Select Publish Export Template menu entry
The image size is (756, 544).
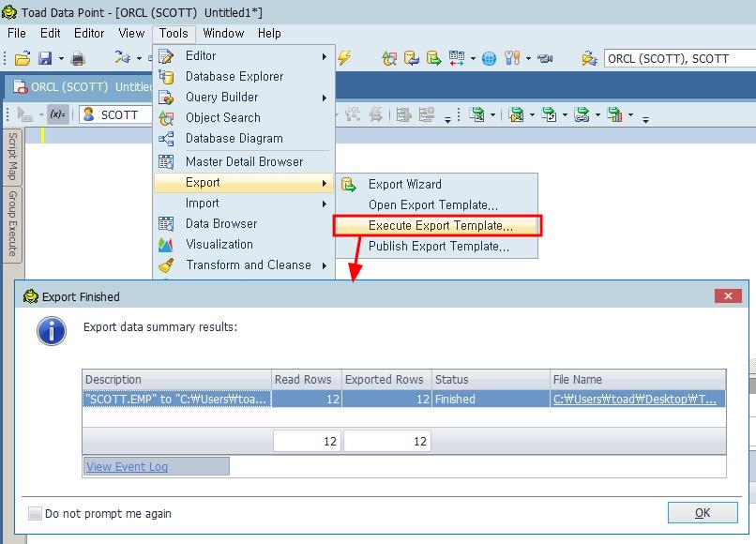tap(438, 247)
